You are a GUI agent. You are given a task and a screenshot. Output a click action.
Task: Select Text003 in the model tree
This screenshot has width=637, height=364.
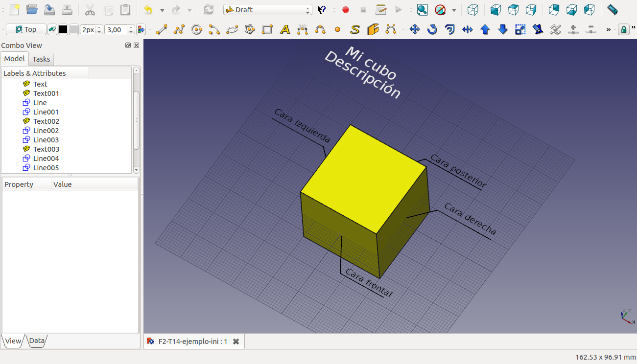tap(46, 149)
